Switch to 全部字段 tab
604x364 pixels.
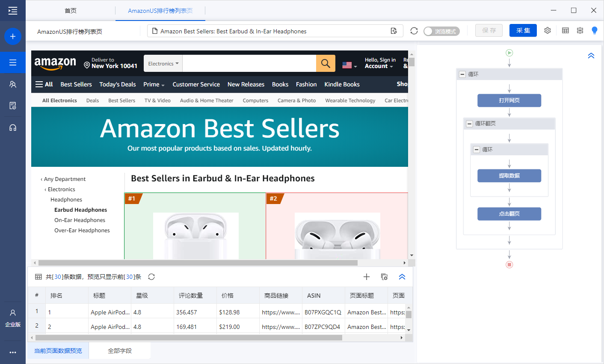[x=120, y=351]
